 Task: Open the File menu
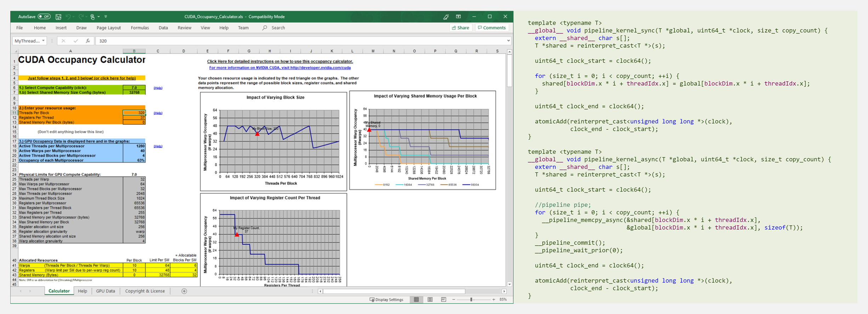pos(19,28)
